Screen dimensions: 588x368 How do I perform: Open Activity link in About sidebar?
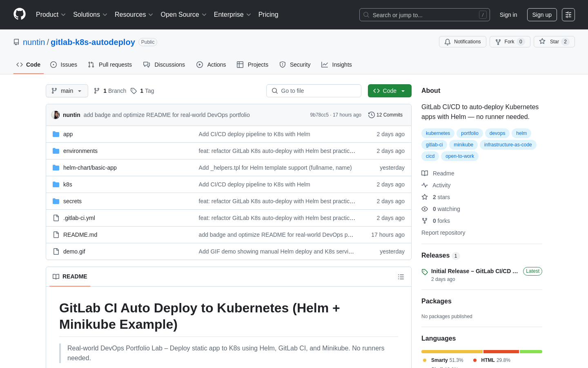point(436,185)
